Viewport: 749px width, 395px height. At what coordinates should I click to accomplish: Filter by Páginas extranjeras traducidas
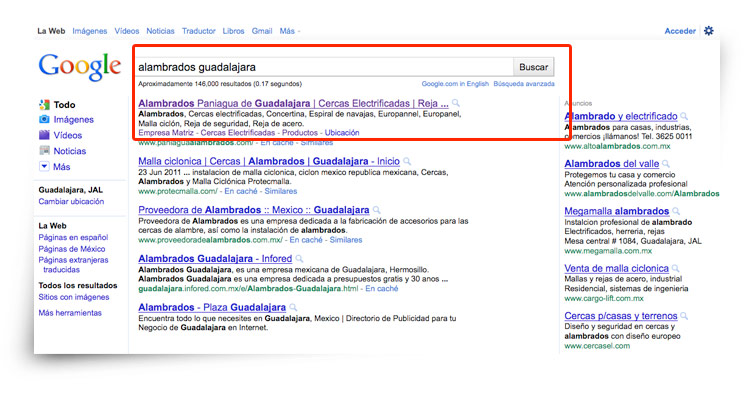[x=73, y=265]
